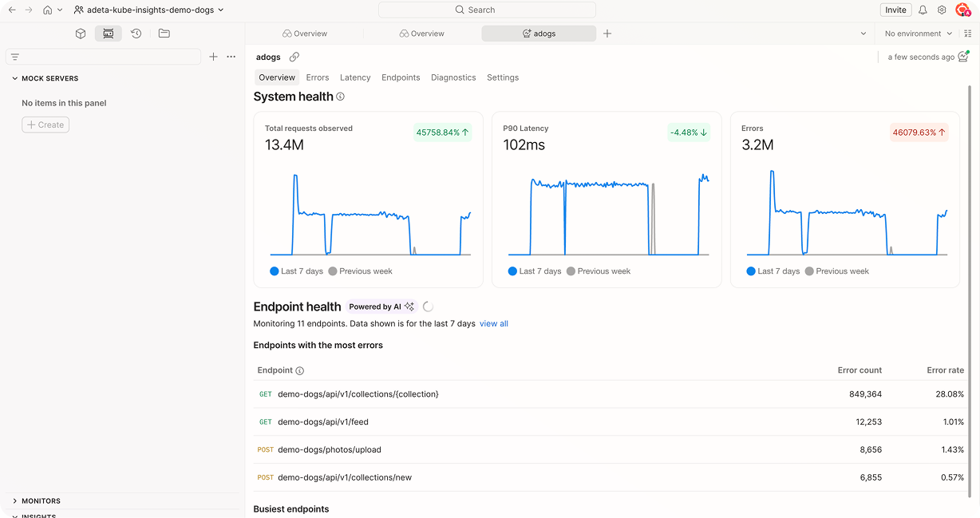This screenshot has width=980, height=518.
Task: Expand the Monitors section in sidebar
Action: (38, 500)
